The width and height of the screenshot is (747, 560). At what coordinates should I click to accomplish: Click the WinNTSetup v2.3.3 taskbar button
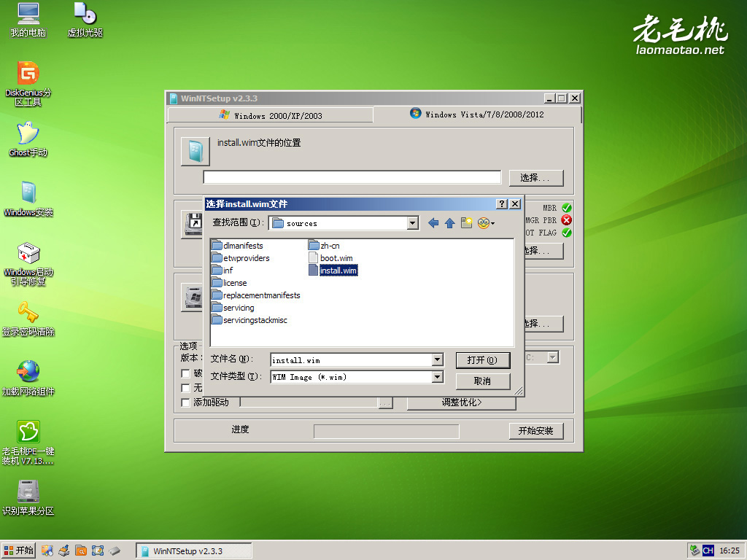point(194,551)
